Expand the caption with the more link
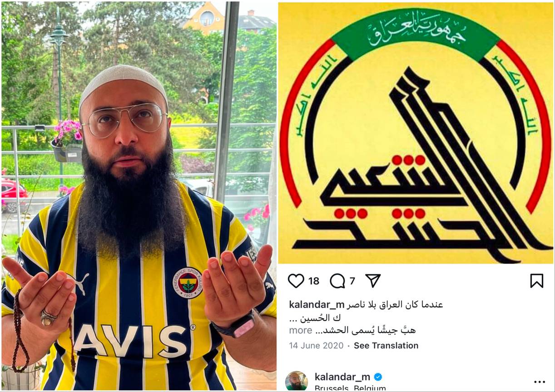Screen dimensions: 555x392 [x=301, y=330]
